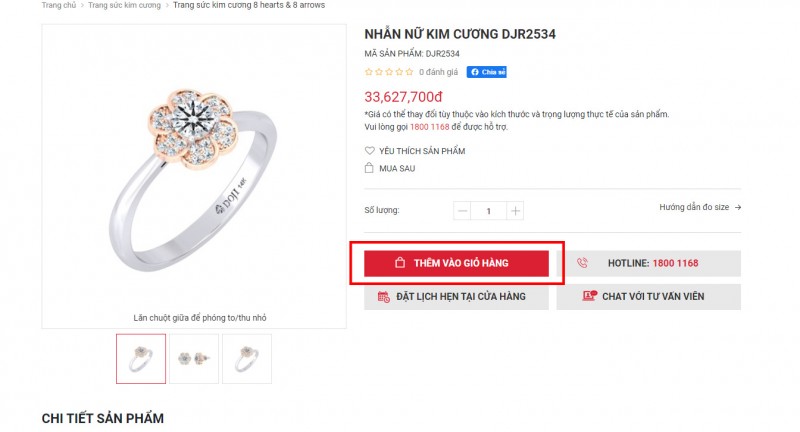The height and width of the screenshot is (432, 800).
Task: Click the first rating star
Action: (x=368, y=72)
